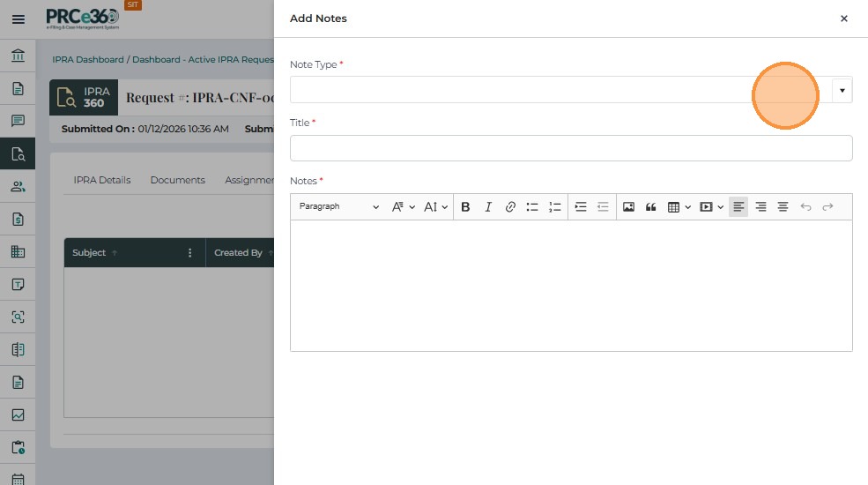Screen dimensions: 868x485
Task: Open the open-book icon in the sidebar
Action: coord(18,349)
